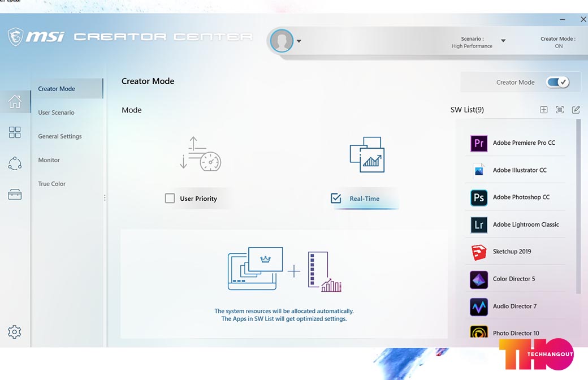The height and width of the screenshot is (380, 588).
Task: Uncheck the Real-Time checkbox
Action: [x=336, y=198]
